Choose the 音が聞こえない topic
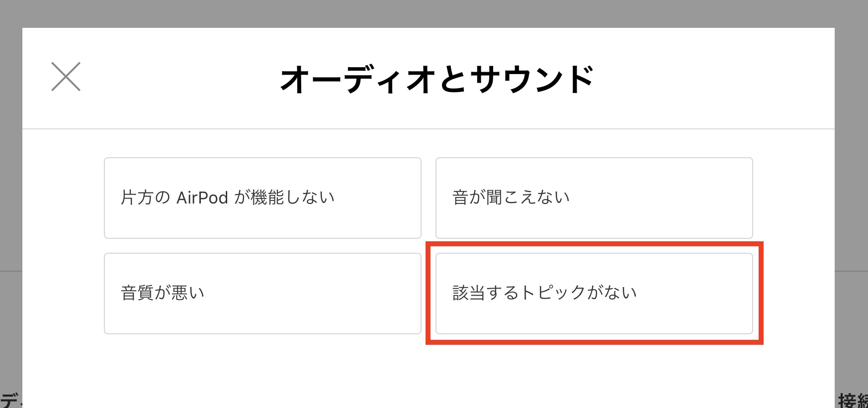Screen dimensions: 868x408 coord(594,198)
